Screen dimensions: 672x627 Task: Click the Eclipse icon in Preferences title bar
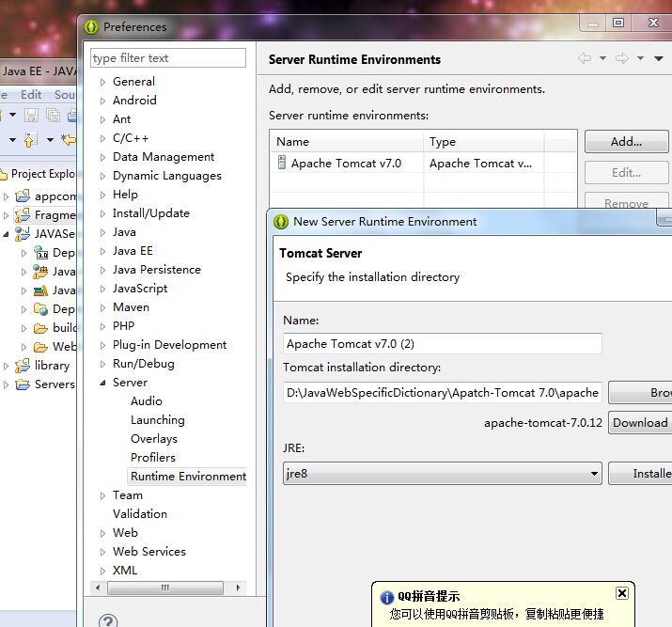pyautogui.click(x=91, y=27)
